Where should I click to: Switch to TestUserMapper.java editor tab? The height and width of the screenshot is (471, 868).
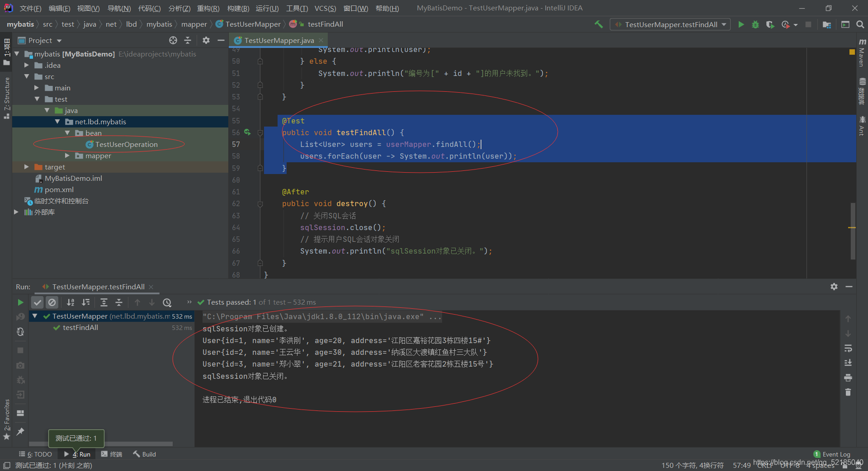[x=279, y=40]
